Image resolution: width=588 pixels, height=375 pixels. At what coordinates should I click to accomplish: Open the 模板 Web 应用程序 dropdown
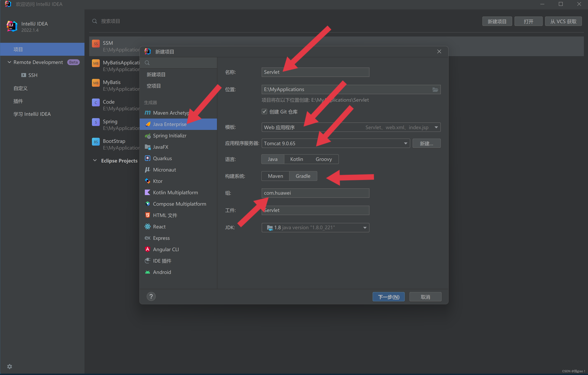351,127
